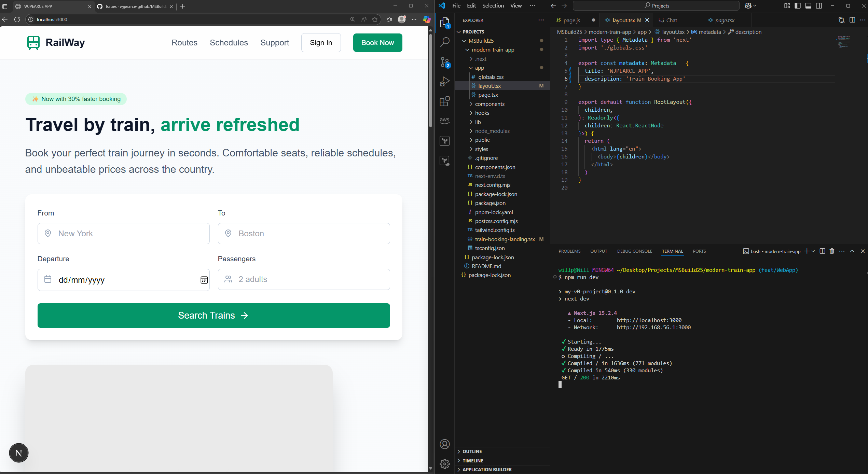Expand the OUTLINE section

472,451
